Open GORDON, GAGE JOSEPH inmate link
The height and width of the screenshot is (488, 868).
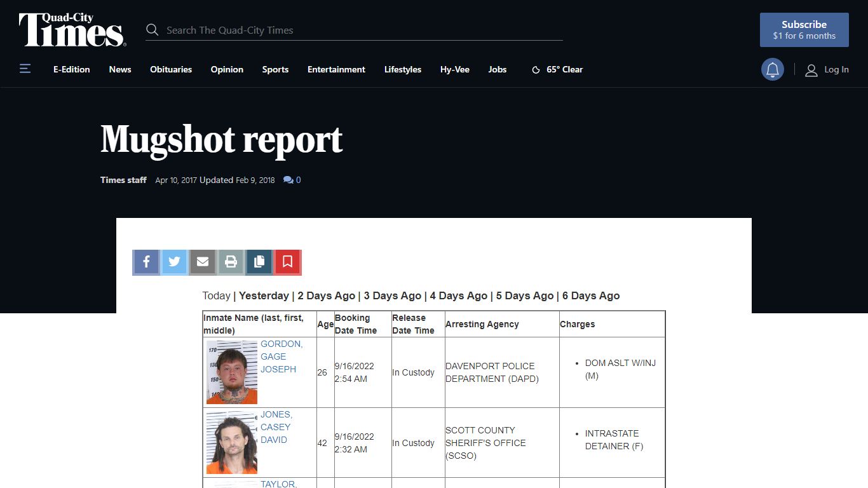tap(281, 356)
